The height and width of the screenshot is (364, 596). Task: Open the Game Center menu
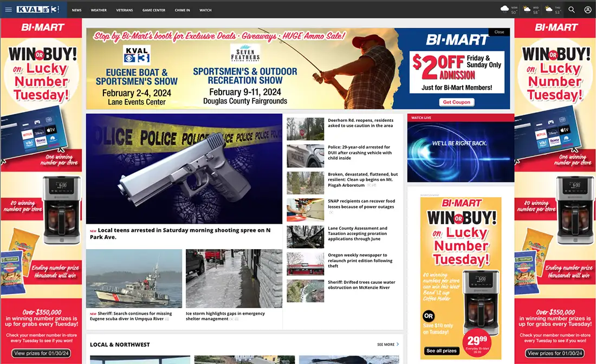(x=153, y=10)
